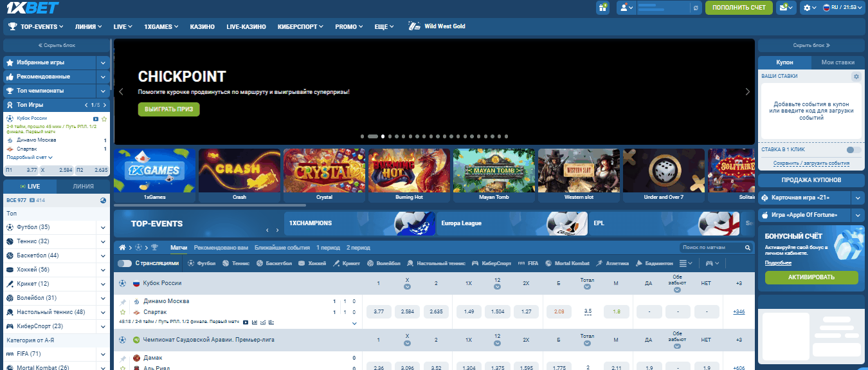The height and width of the screenshot is (370, 868).
Task: Open the globe icon beside ВСЕ 977
Action: [103, 200]
